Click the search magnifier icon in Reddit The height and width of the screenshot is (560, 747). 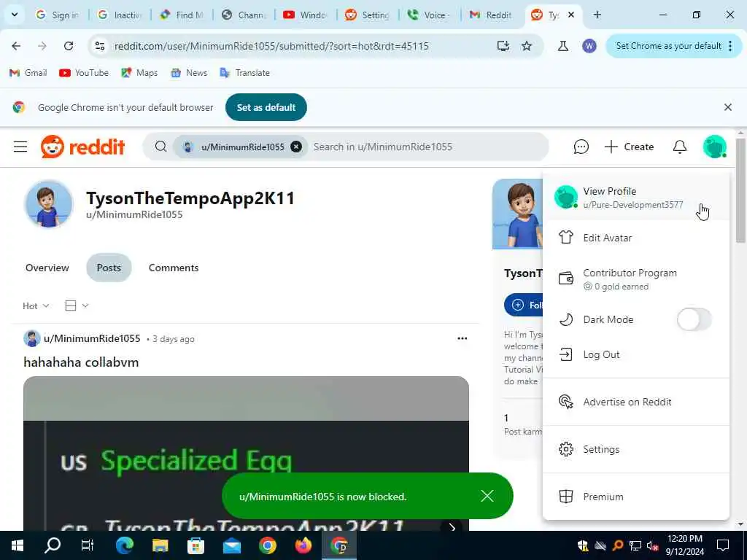[161, 147]
